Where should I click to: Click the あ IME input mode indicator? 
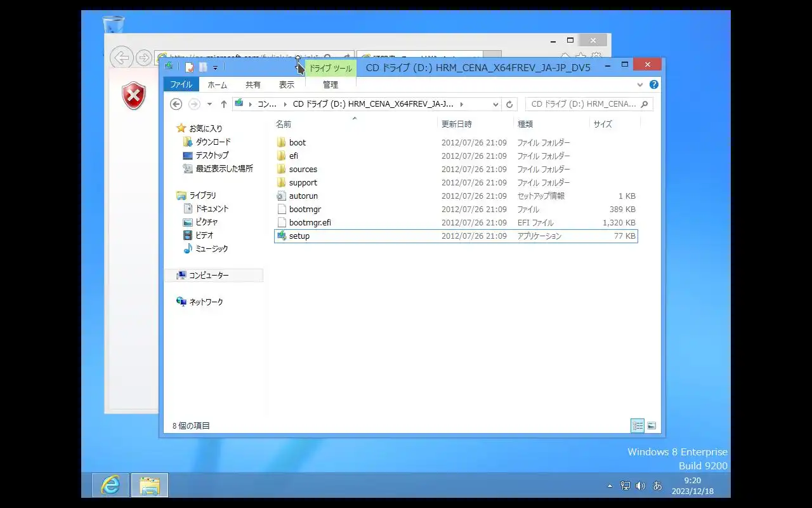657,486
